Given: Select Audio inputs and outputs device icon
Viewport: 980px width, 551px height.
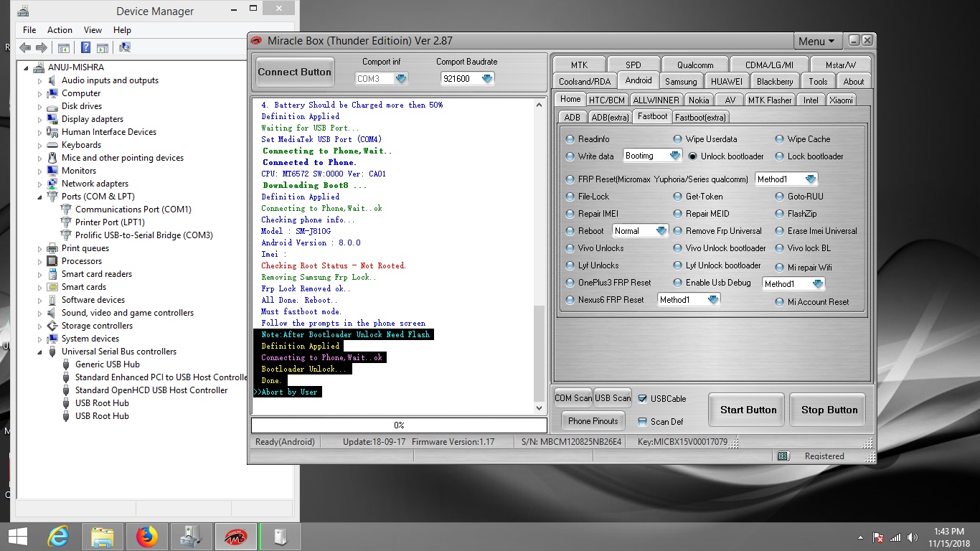Looking at the screenshot, I should 52,80.
